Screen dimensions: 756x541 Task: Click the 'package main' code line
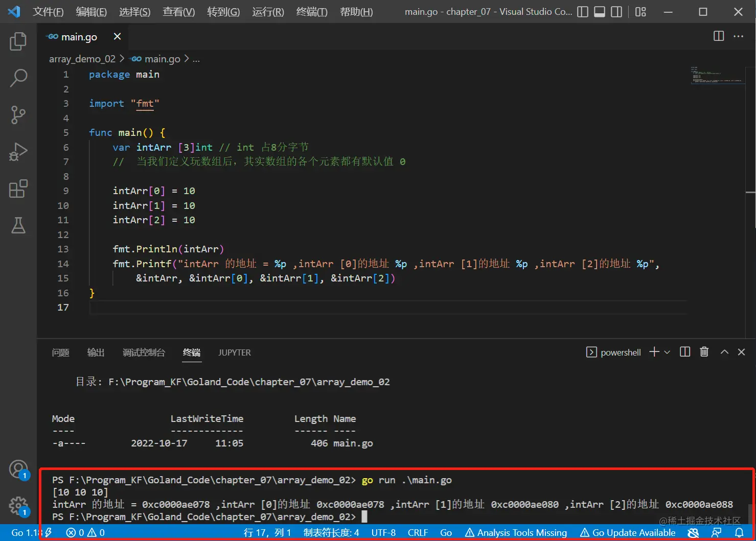[124, 75]
